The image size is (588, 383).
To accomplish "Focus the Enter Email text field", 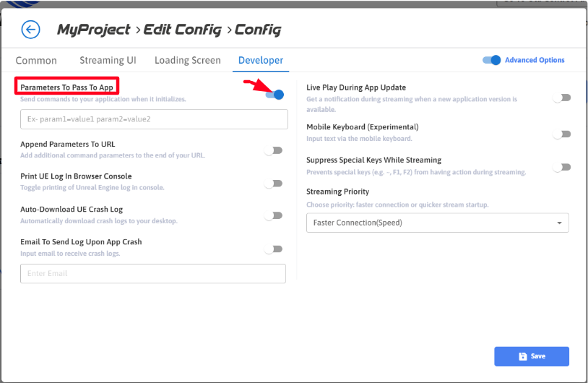I will tap(153, 273).
